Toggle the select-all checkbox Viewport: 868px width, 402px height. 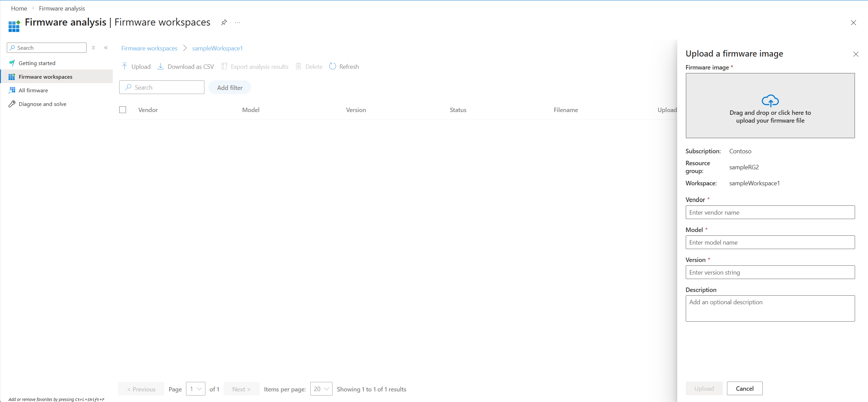[x=123, y=110]
